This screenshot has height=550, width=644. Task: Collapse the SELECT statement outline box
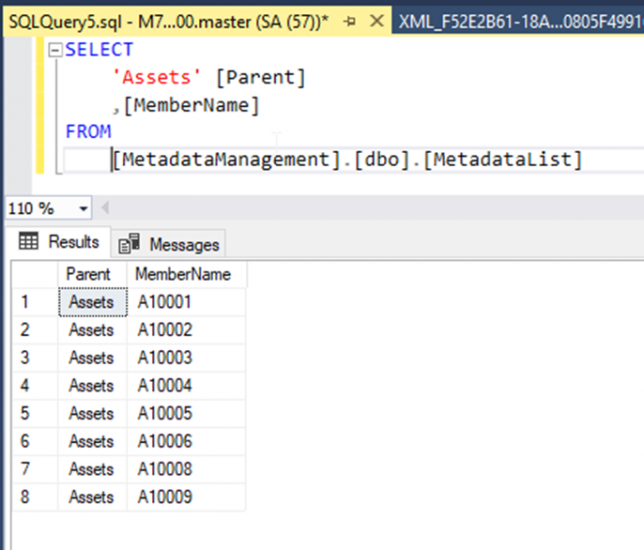click(x=54, y=50)
